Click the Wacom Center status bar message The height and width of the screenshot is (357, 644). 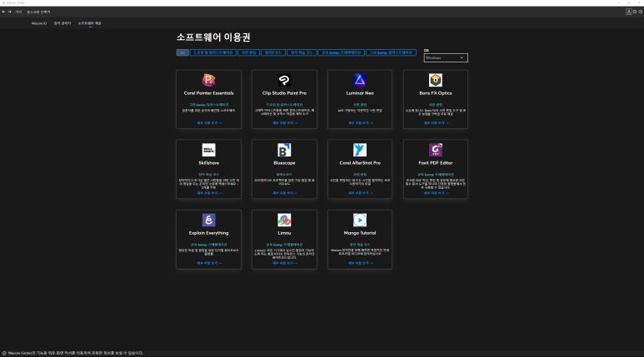[x=76, y=353]
